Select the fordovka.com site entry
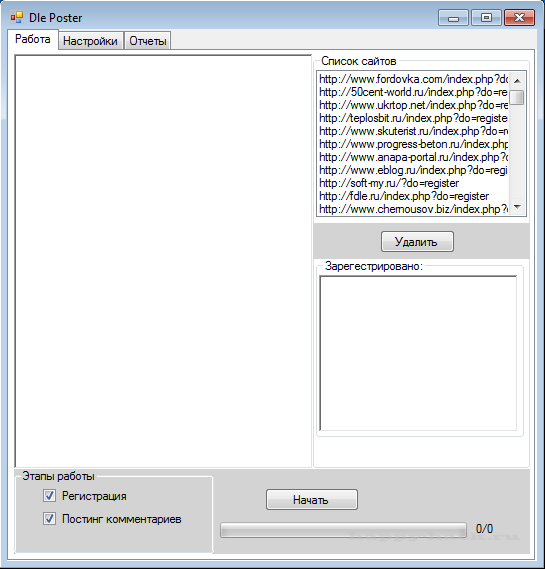This screenshot has width=545, height=569. (x=414, y=79)
